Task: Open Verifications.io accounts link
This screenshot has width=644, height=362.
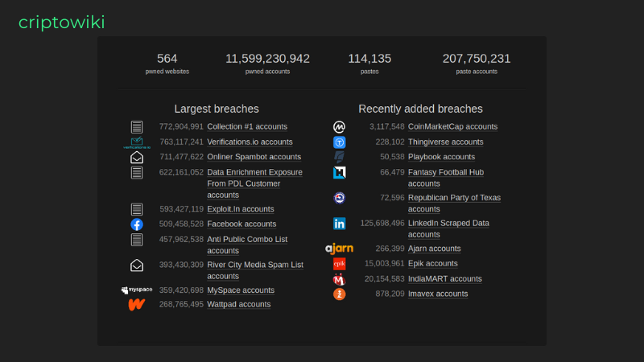Action: [x=250, y=142]
